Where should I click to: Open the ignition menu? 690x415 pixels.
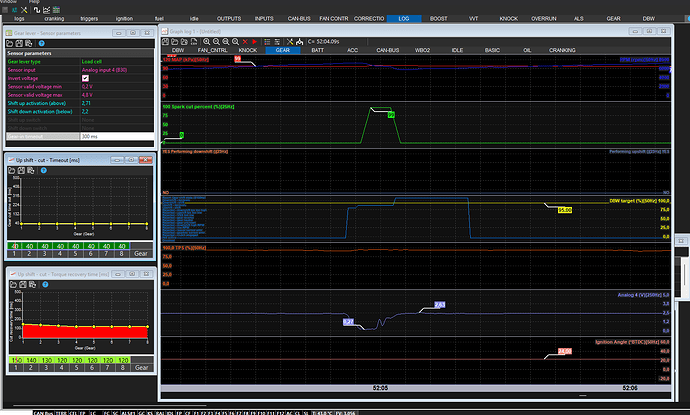tap(123, 17)
